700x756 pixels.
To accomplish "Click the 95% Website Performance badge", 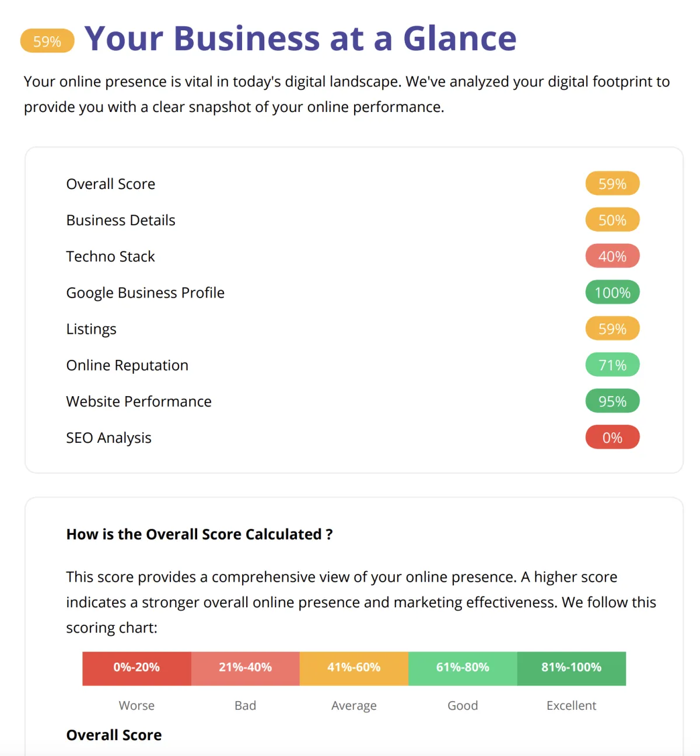I will [x=612, y=401].
